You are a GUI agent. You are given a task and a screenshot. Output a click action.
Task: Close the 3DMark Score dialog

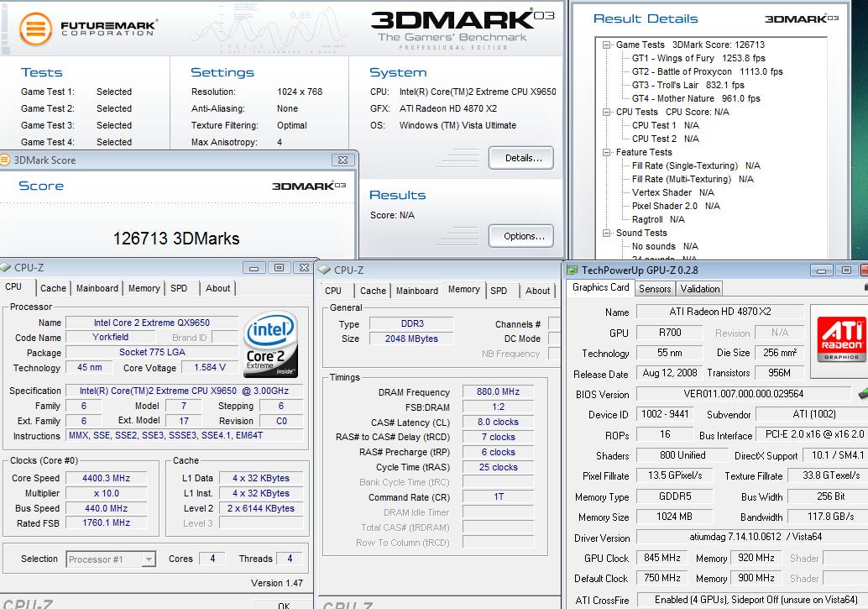[x=342, y=160]
